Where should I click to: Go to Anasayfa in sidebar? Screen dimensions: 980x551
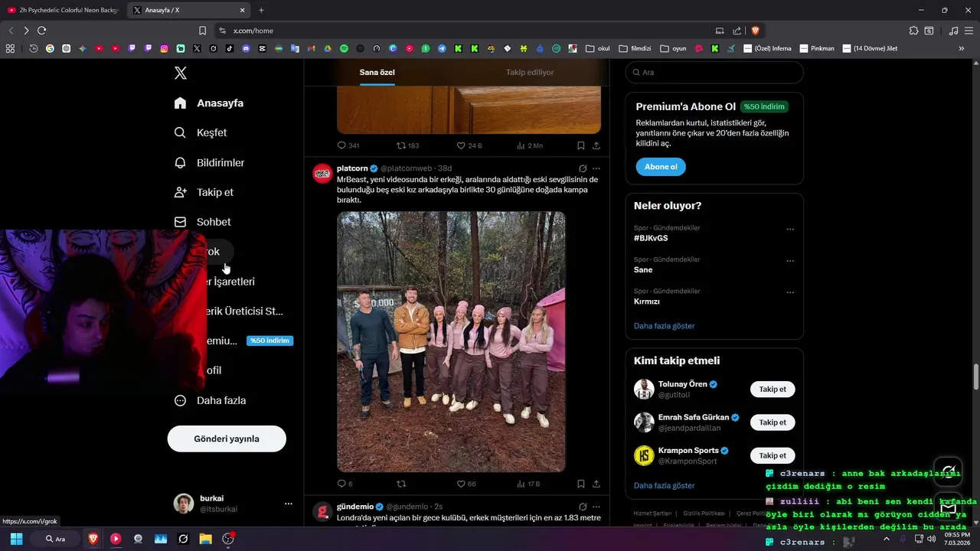click(x=209, y=103)
